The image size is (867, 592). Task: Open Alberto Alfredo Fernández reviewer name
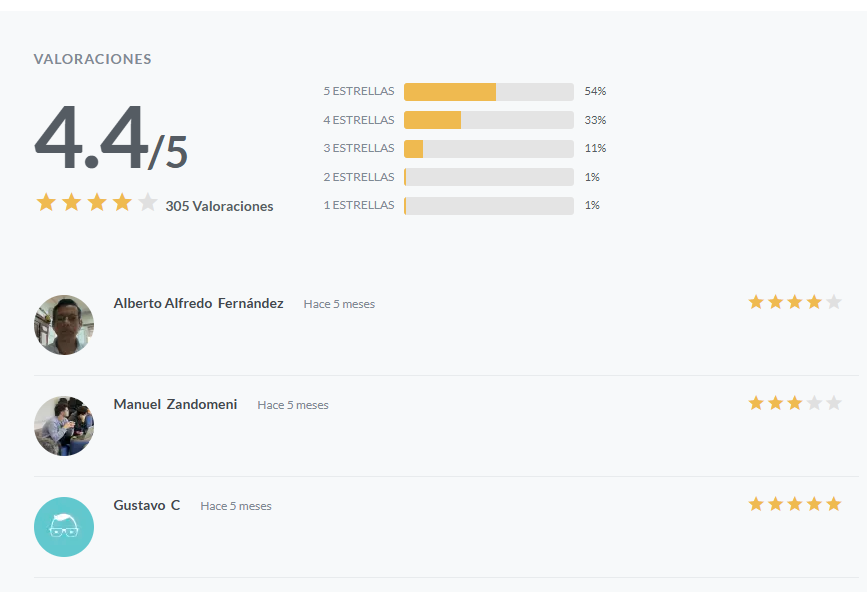coord(199,303)
